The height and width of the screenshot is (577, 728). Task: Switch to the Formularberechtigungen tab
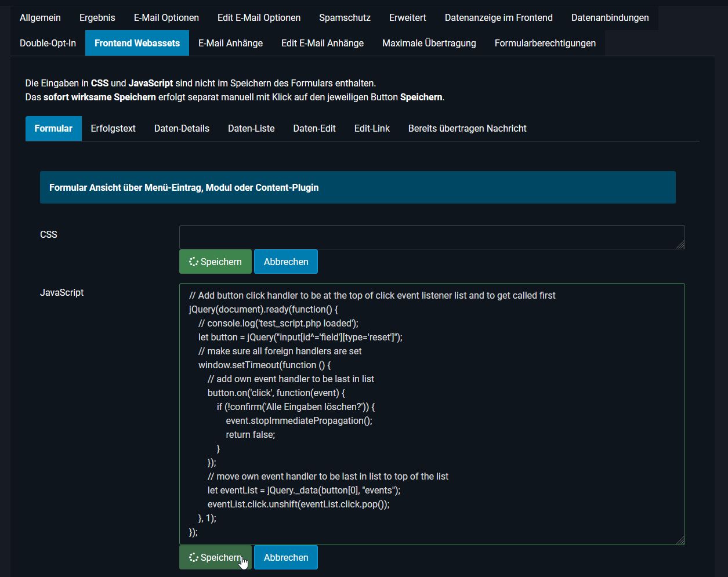(545, 43)
